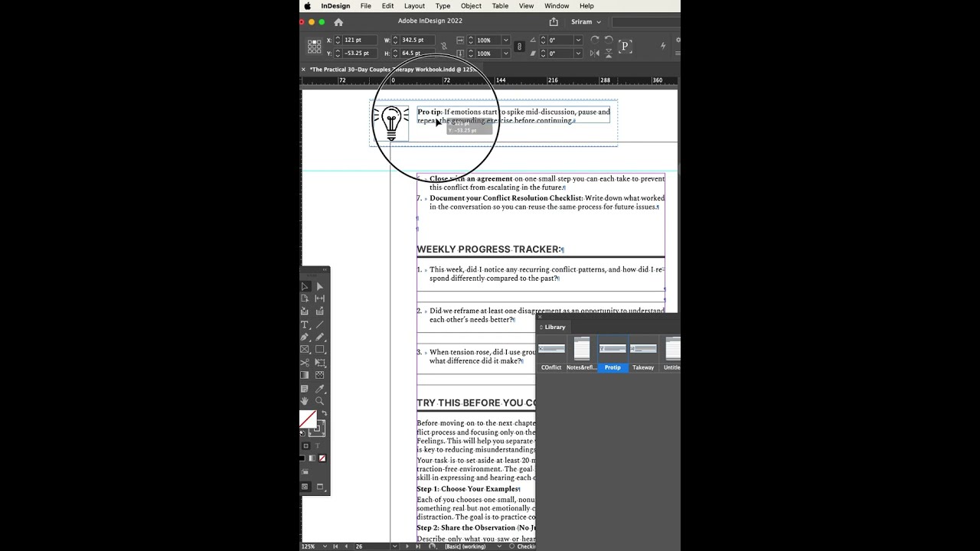Screen dimensions: 980x551
Task: Choose the Content Placer tool
Action: click(x=319, y=311)
